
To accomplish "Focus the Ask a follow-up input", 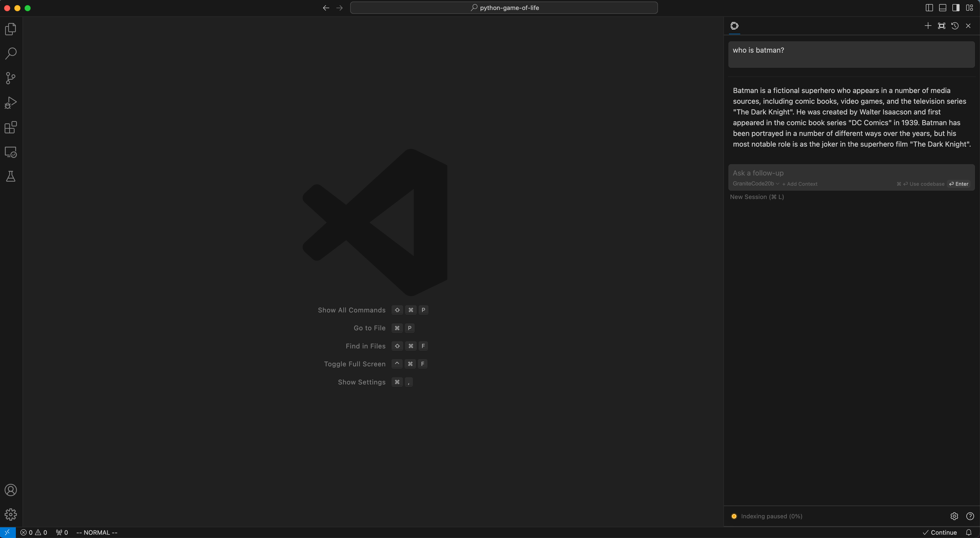I will [851, 173].
